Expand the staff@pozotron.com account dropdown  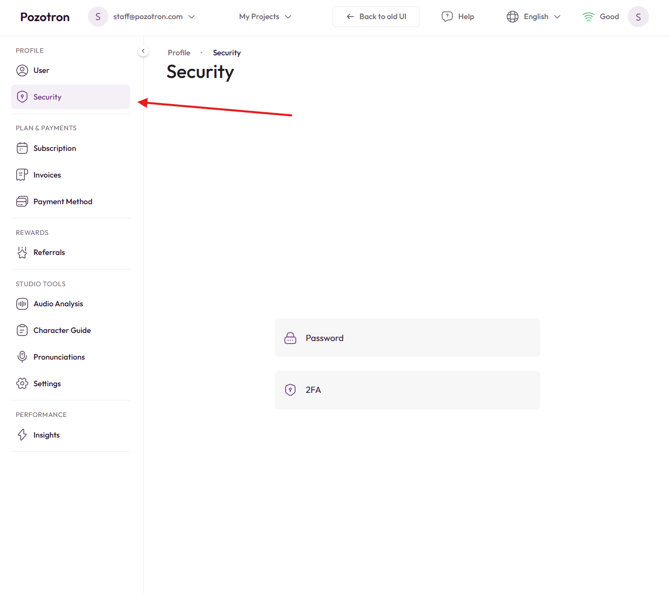[153, 17]
